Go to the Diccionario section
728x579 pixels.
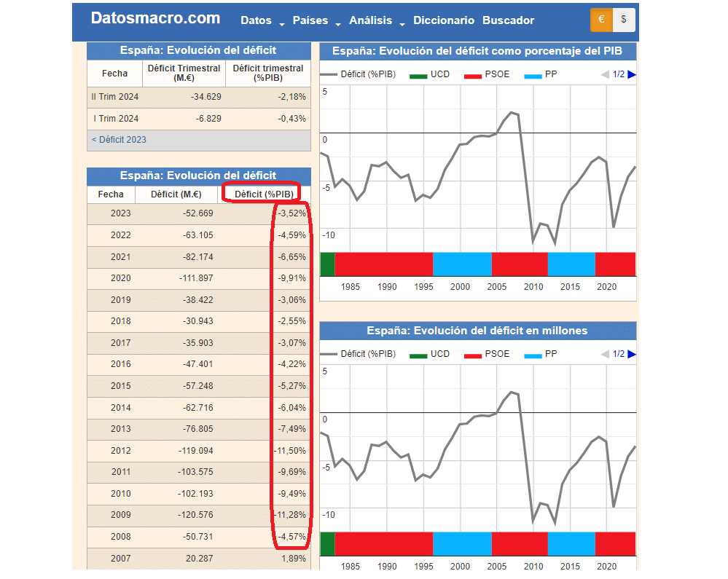[x=443, y=21]
